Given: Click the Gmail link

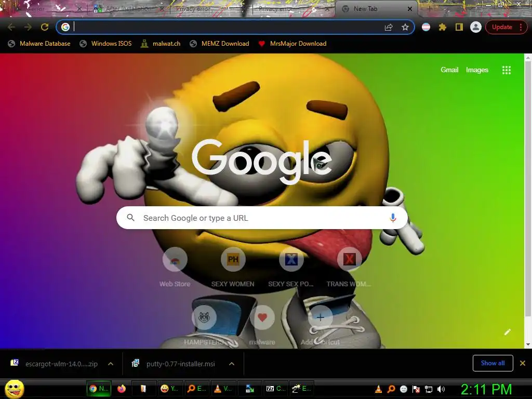Looking at the screenshot, I should [x=449, y=70].
